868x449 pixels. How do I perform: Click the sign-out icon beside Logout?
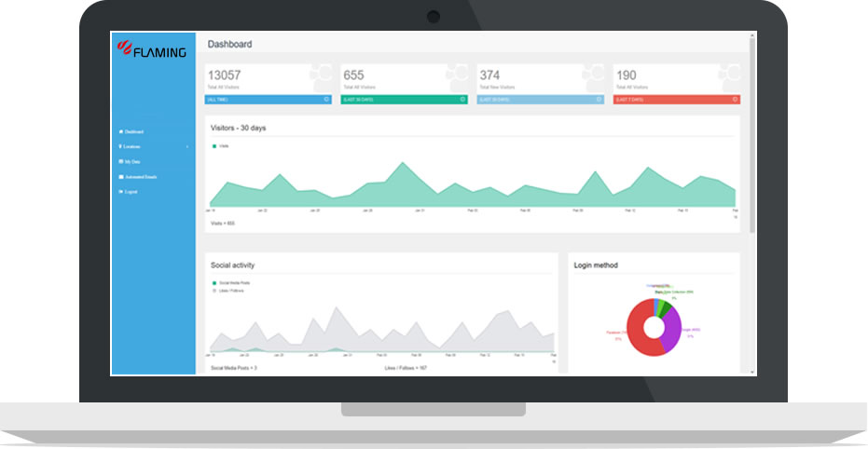(120, 192)
